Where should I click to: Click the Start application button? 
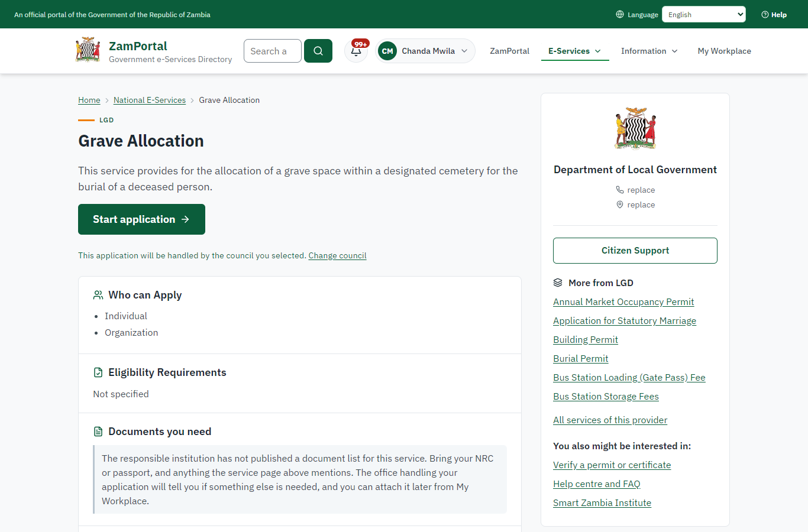click(141, 219)
